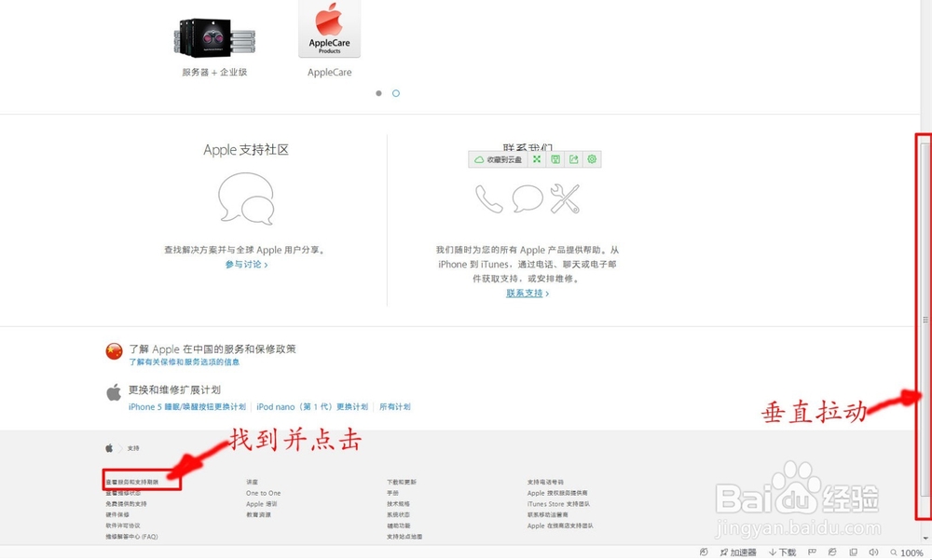The height and width of the screenshot is (560, 932).
Task: Open the 联系支持 link
Action: click(525, 293)
